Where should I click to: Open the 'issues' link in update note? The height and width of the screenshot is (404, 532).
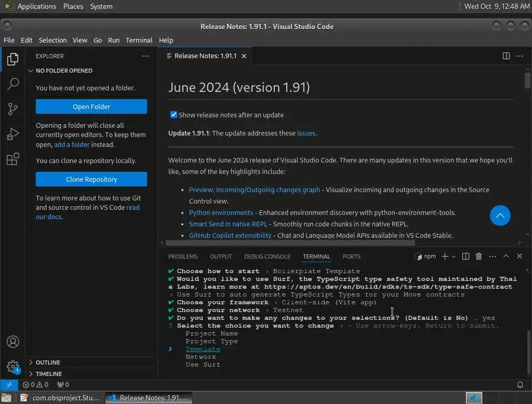(x=306, y=133)
